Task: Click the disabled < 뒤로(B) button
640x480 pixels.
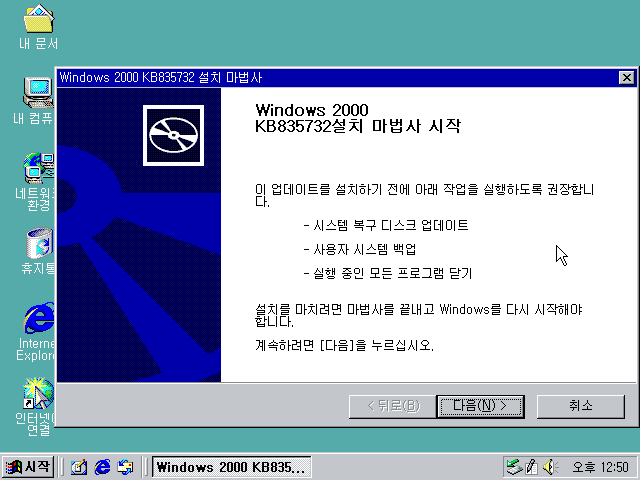Action: [x=393, y=406]
